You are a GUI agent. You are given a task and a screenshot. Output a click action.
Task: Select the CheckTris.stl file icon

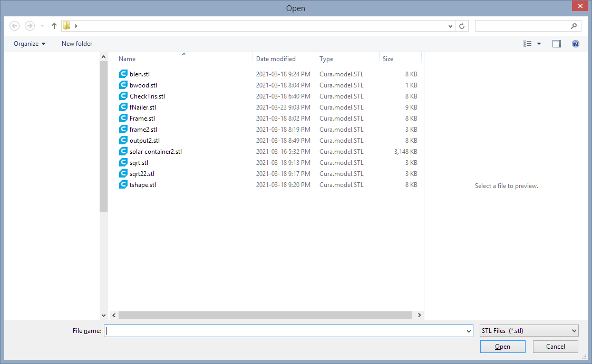tap(123, 96)
